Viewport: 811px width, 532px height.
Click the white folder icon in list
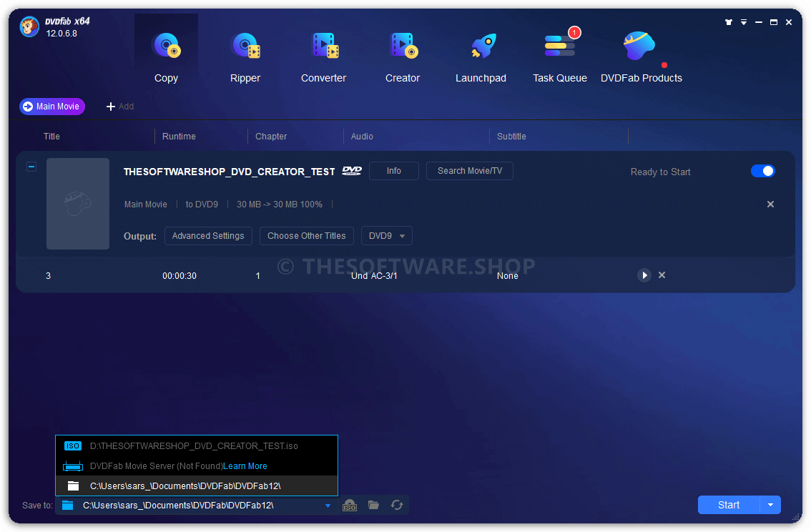click(x=74, y=486)
